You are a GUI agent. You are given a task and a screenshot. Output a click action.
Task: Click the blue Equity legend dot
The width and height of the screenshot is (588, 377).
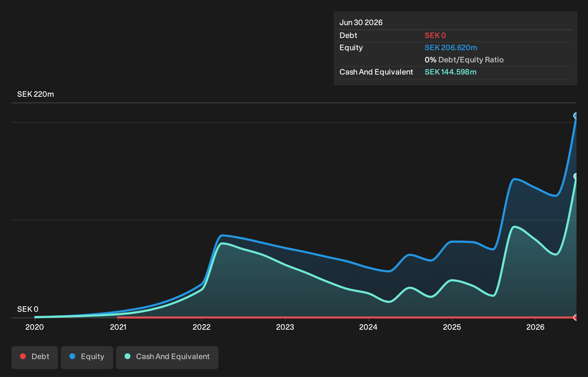(72, 356)
